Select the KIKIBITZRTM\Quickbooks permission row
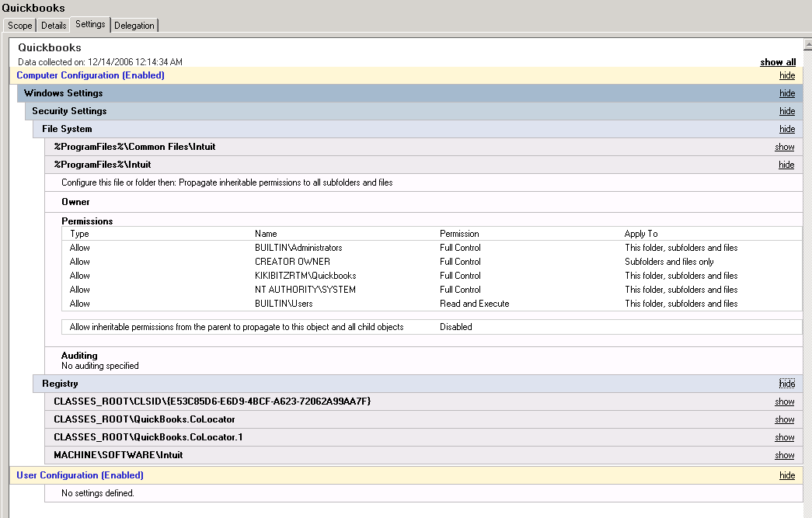 click(305, 276)
